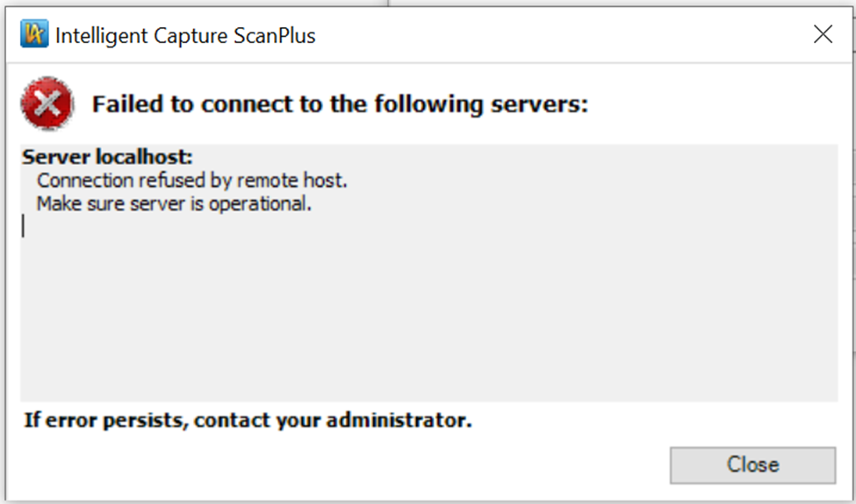Click the 'If error persists' footer message
Viewport: 856px width, 504px height.
(x=248, y=421)
